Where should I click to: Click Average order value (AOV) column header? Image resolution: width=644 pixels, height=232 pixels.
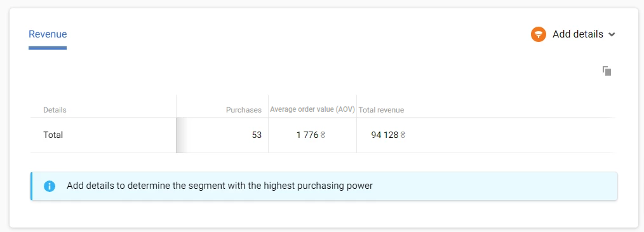click(312, 110)
